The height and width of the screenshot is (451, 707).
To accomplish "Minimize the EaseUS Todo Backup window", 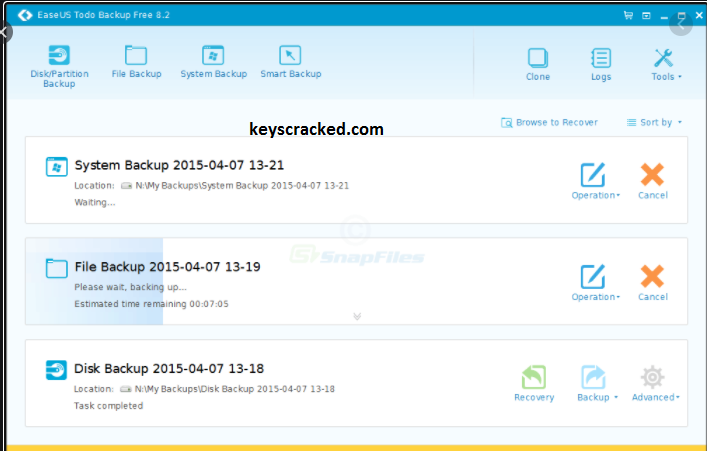I will click(x=664, y=16).
